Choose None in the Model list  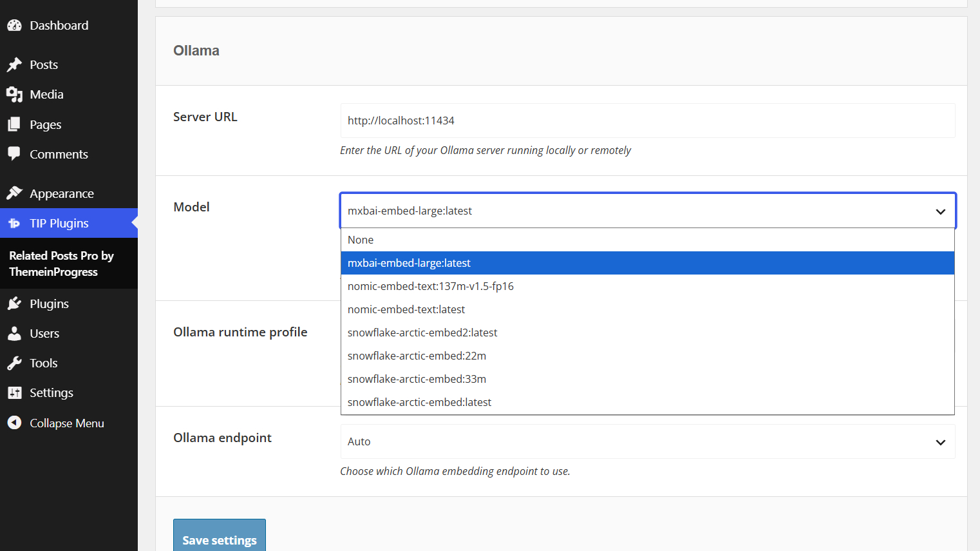648,240
